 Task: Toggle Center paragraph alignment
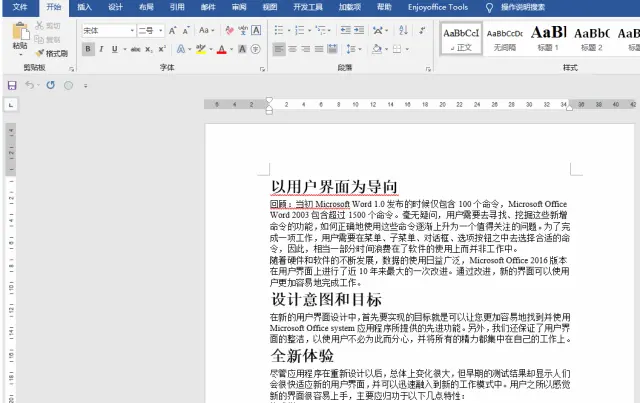pyautogui.click(x=293, y=49)
